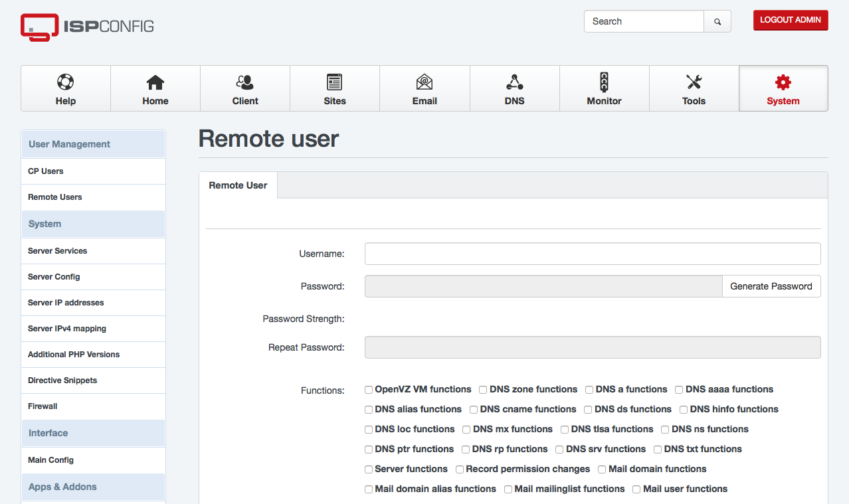
Task: Click the search magnifier button
Action: (717, 21)
